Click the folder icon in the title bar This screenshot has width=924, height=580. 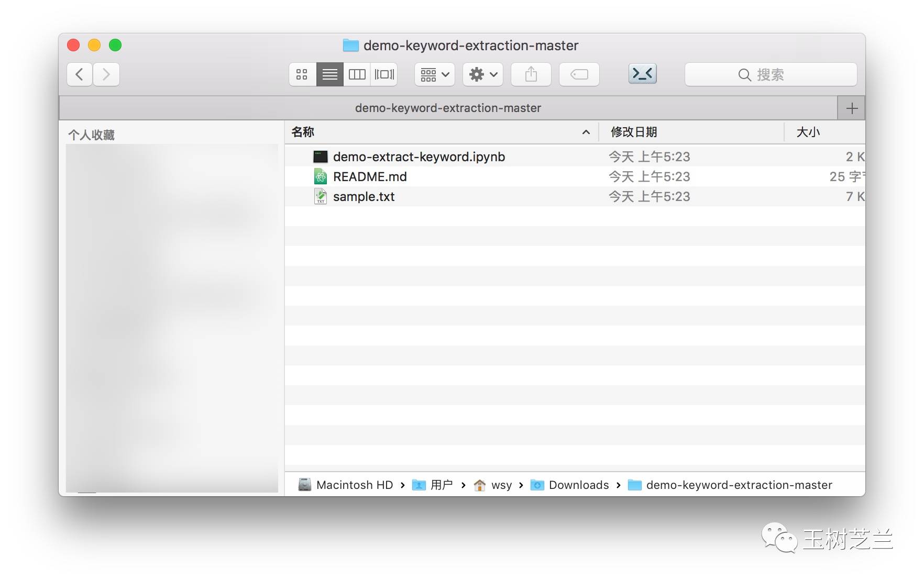click(350, 46)
